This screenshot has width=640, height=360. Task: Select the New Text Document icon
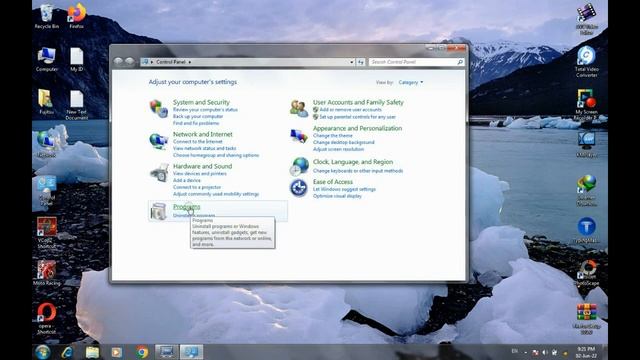76,105
